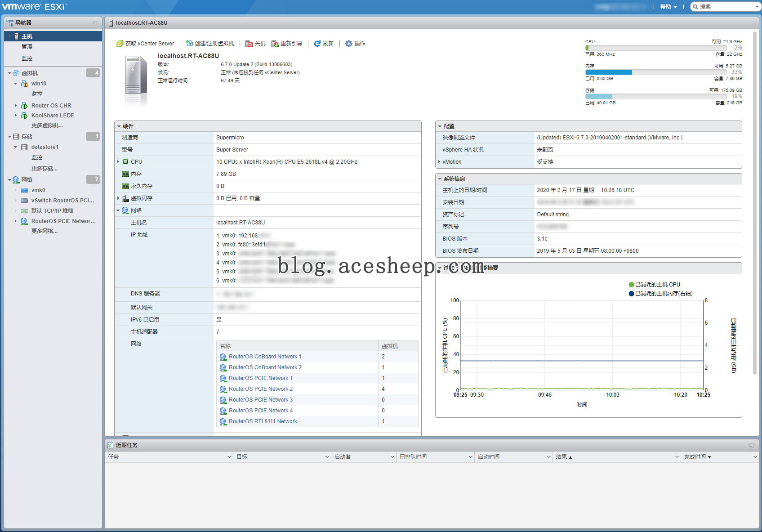Image resolution: width=762 pixels, height=532 pixels.
Task: Open RouterOS OnBoard Network 1 link
Action: click(265, 357)
